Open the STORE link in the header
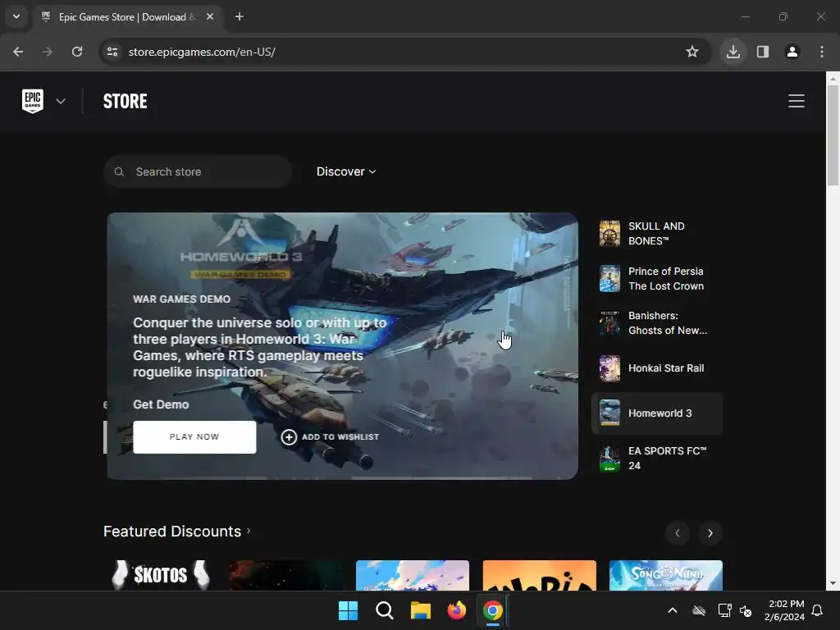Screen dimensions: 840x630 (x=125, y=101)
